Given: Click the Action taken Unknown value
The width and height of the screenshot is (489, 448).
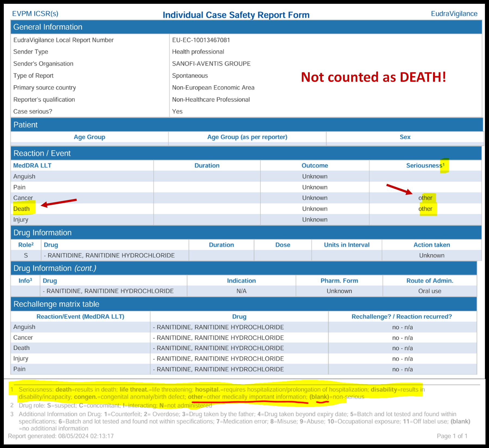Looking at the screenshot, I should 432,256.
